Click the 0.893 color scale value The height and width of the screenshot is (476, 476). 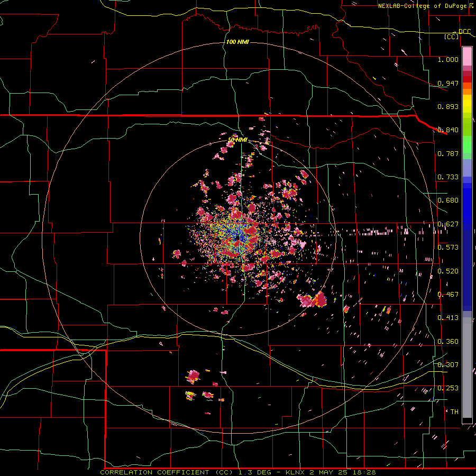pyautogui.click(x=448, y=106)
